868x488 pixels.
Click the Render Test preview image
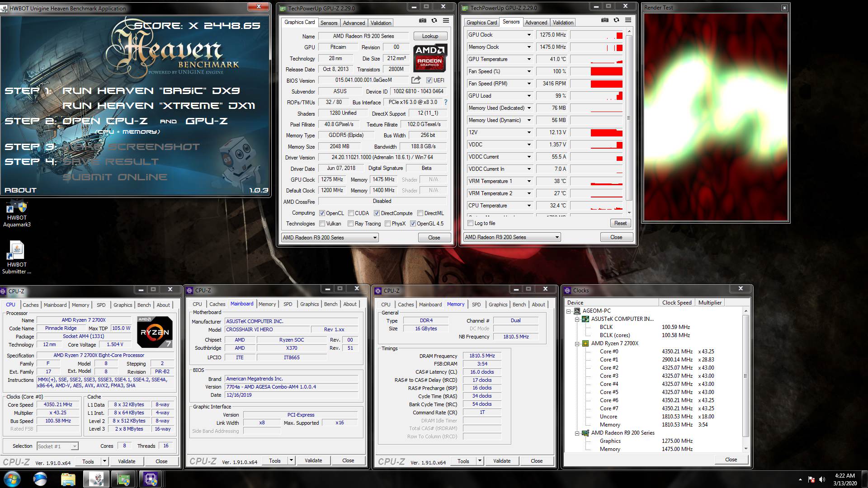click(716, 117)
